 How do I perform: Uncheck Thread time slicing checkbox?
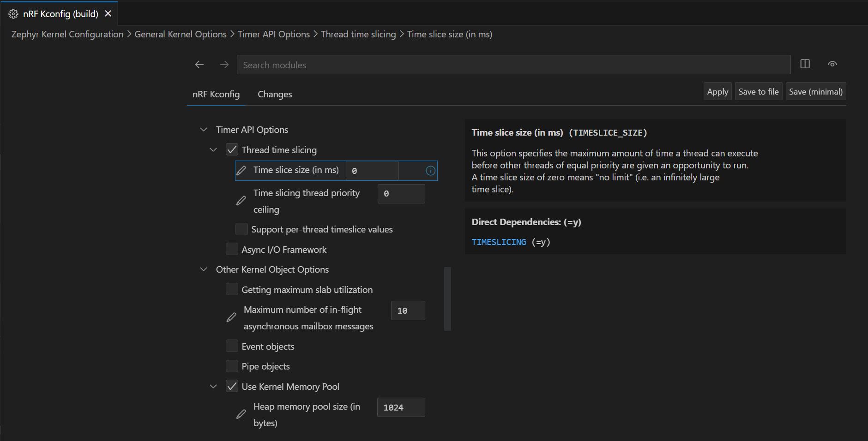point(232,149)
